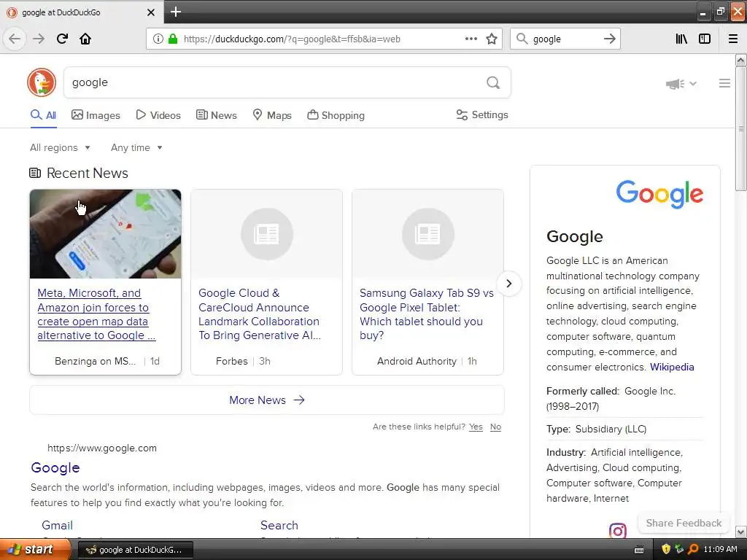Expand the All regions dropdown
The image size is (747, 560).
pos(60,147)
